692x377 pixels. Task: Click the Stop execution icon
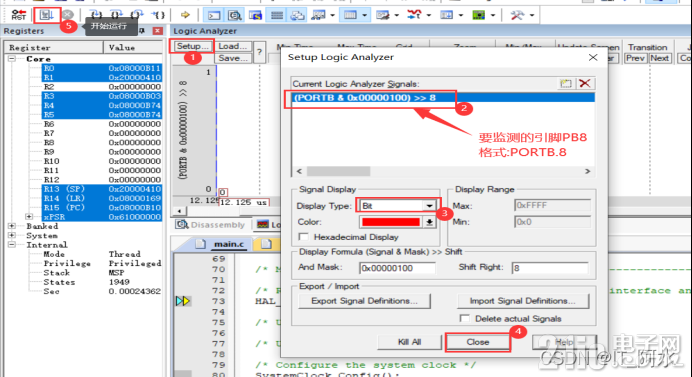point(67,15)
